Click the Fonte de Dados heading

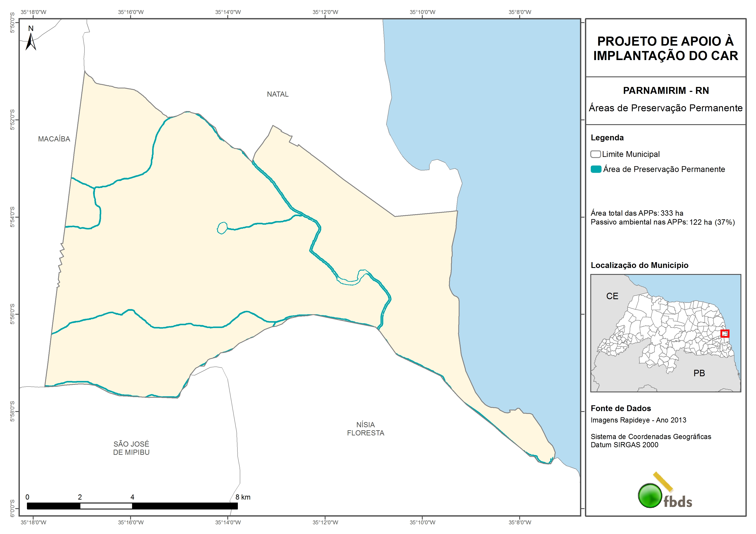click(621, 408)
